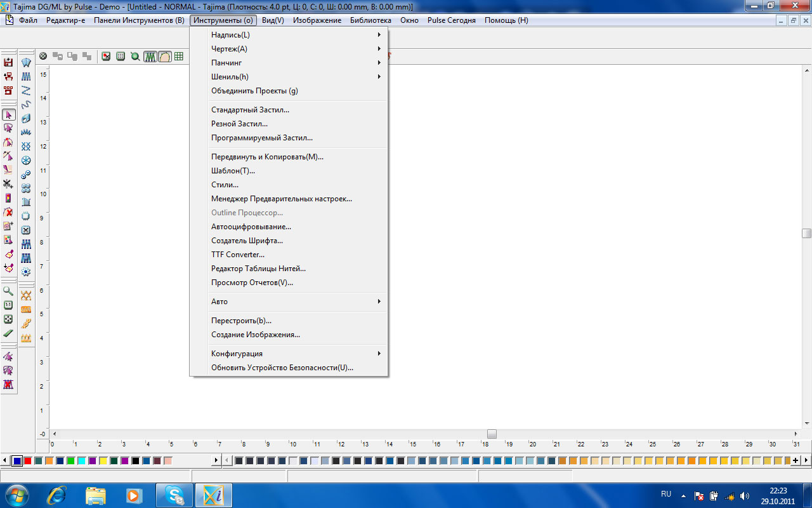
Task: Launch Internet Explorer from the taskbar
Action: point(56,495)
